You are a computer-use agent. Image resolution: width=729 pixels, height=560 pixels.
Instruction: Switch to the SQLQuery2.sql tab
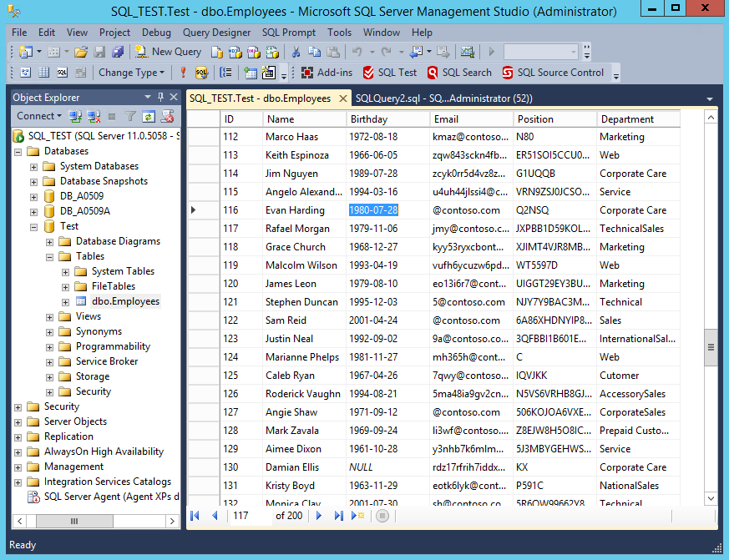pyautogui.click(x=444, y=98)
